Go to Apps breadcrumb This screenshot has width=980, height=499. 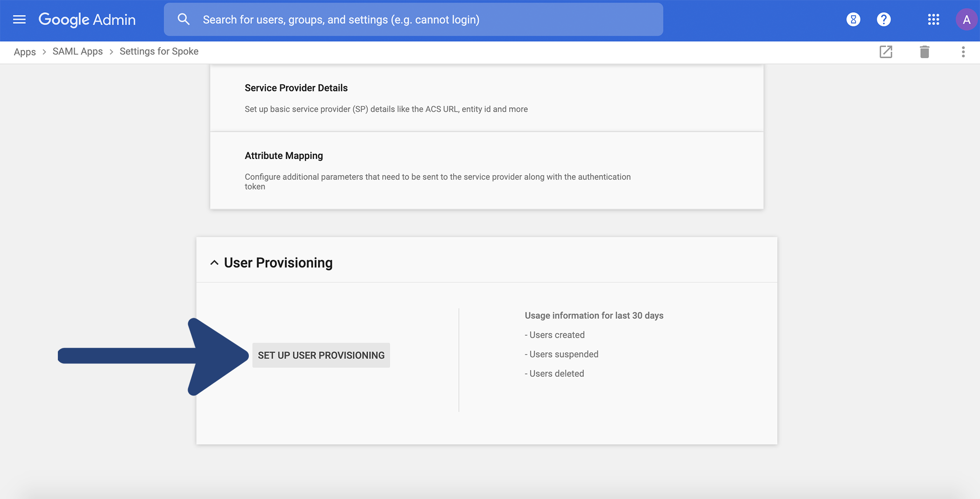click(25, 52)
